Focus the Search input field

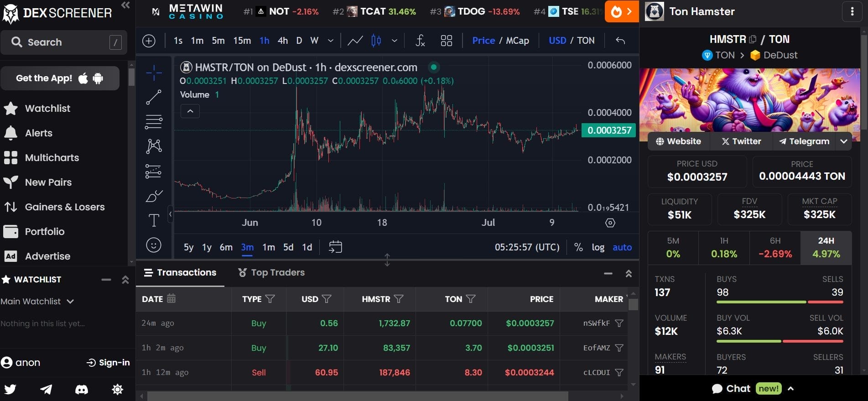coord(64,42)
